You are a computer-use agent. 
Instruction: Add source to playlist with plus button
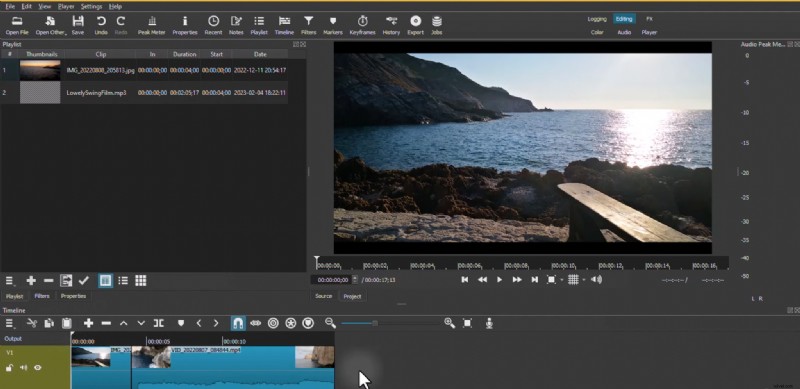31,281
